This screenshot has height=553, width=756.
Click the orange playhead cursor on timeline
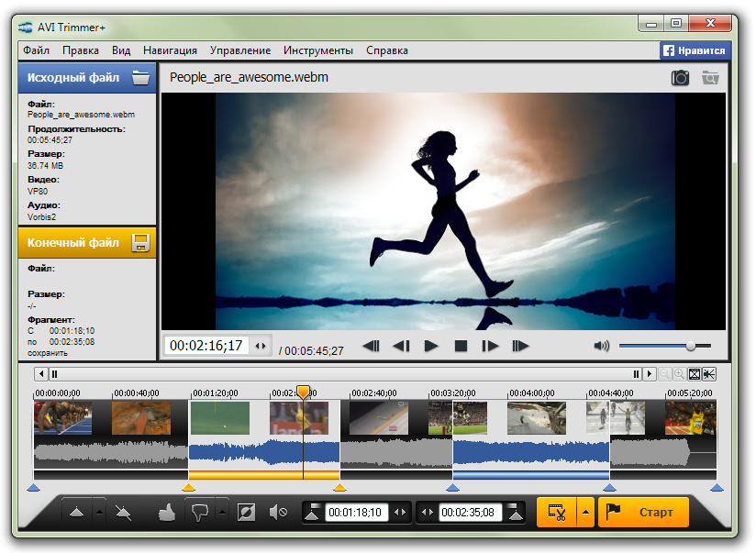[304, 392]
